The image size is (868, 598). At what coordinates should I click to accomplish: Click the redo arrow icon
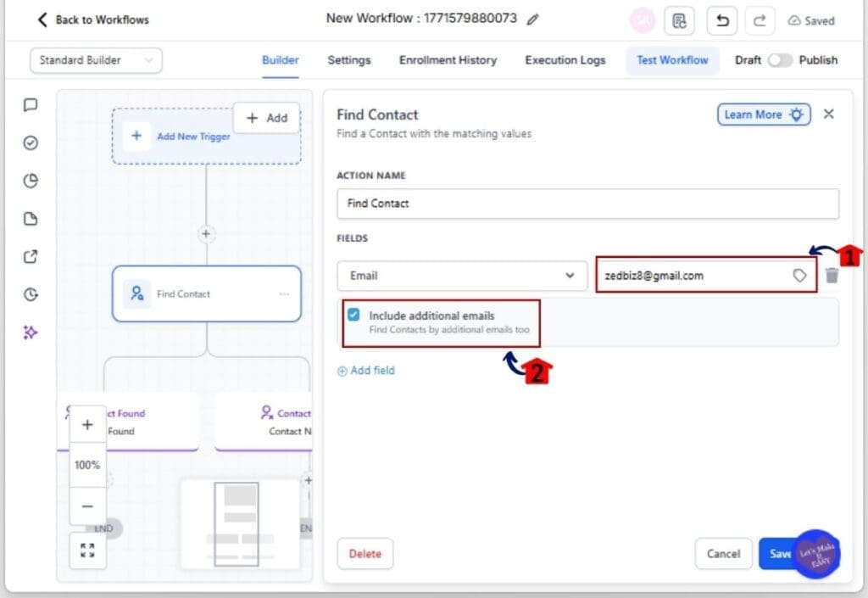(x=759, y=21)
